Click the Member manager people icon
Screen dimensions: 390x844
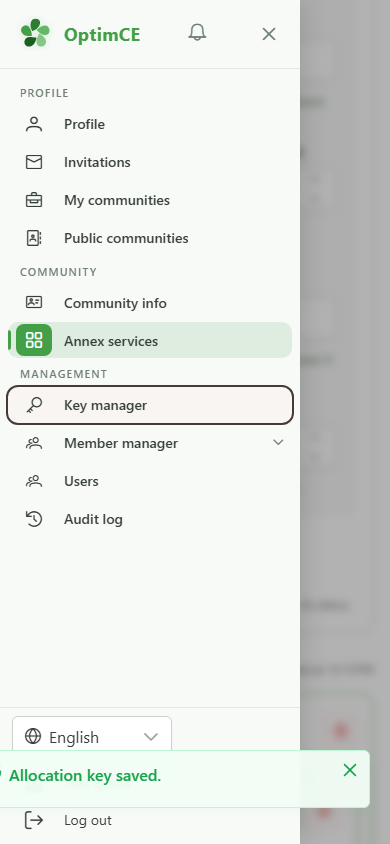tap(34, 444)
